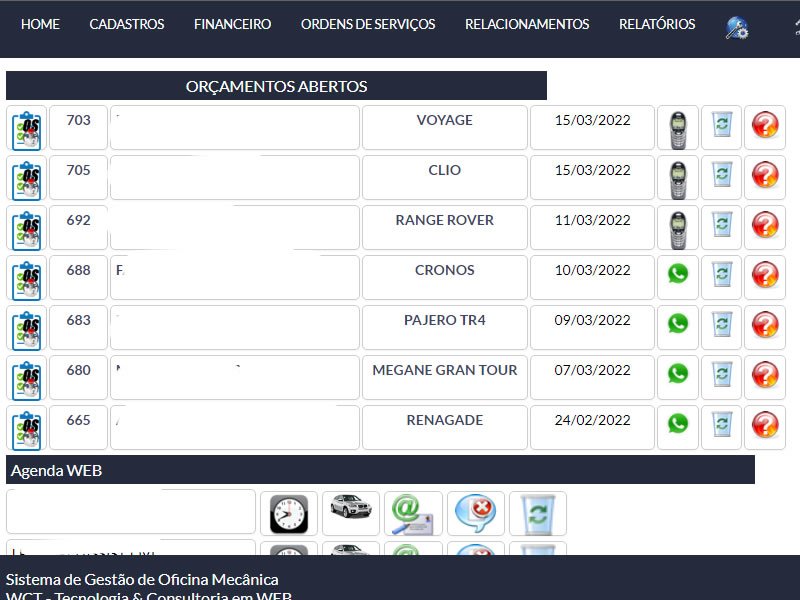The width and height of the screenshot is (800, 600).
Task: Click the cell phone icon for VOYAGE row
Action: click(x=678, y=131)
